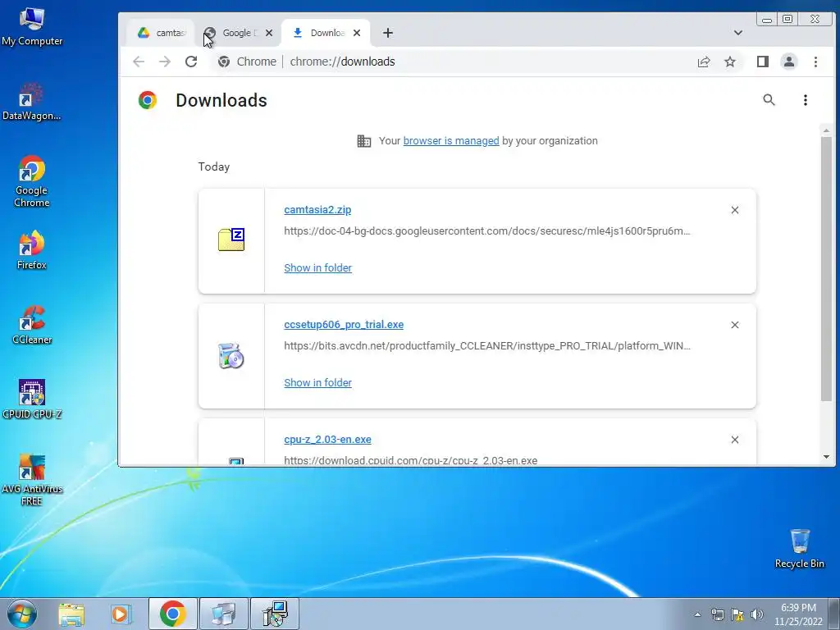Show ccsetup606_pro_trial.exe in folder
840x630 pixels.
pos(317,382)
